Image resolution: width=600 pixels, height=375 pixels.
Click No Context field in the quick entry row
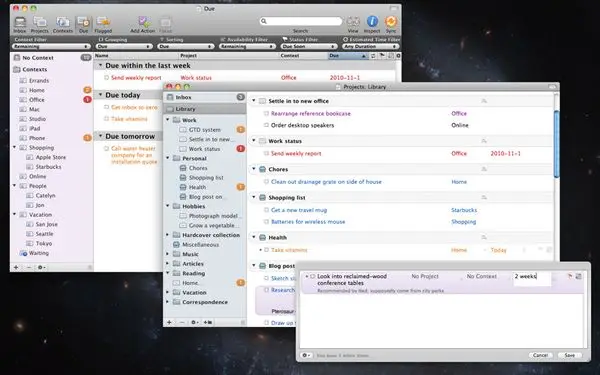[481, 276]
